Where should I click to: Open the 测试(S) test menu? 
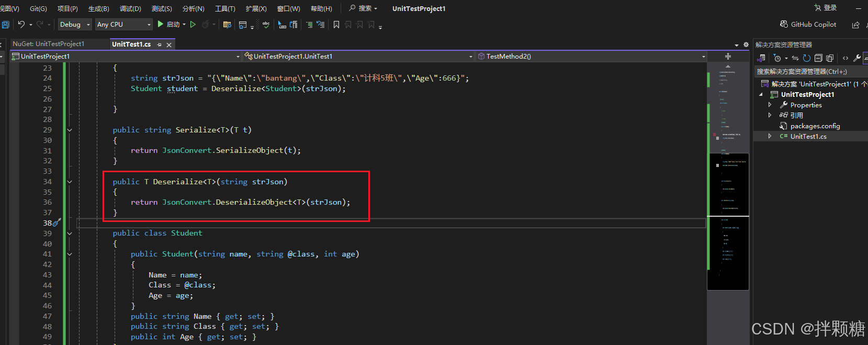(162, 8)
